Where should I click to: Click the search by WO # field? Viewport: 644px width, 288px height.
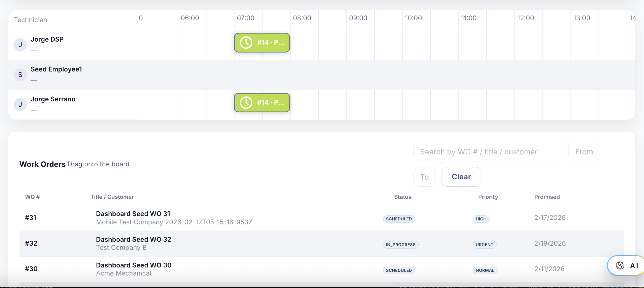[x=488, y=152]
